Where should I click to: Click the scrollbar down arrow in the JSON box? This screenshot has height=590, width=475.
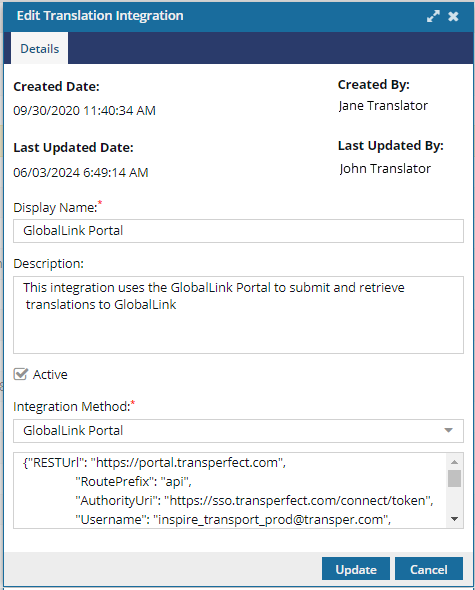(x=454, y=519)
